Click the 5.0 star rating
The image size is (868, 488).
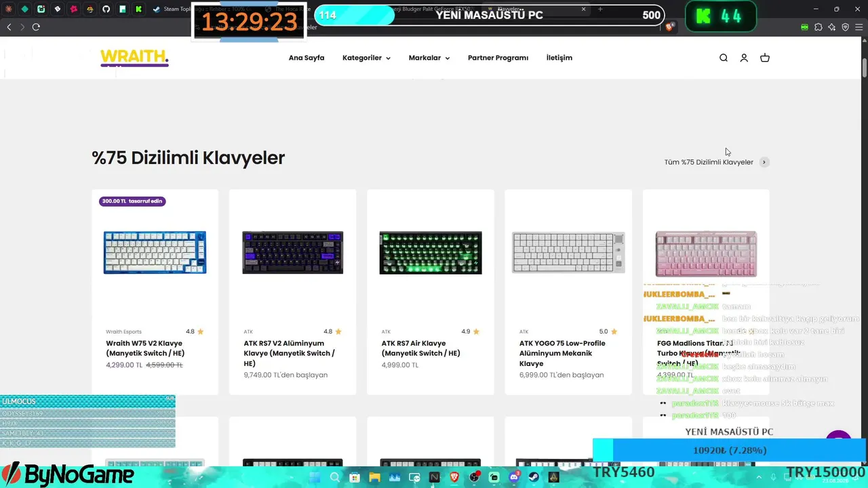608,332
